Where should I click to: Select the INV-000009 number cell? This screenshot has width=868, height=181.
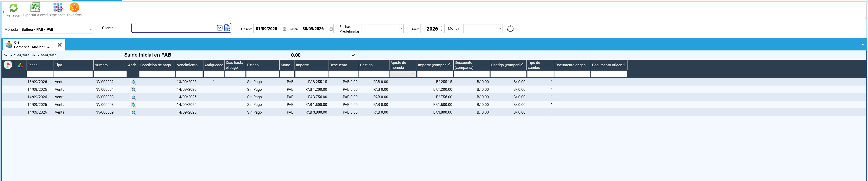tap(110, 113)
